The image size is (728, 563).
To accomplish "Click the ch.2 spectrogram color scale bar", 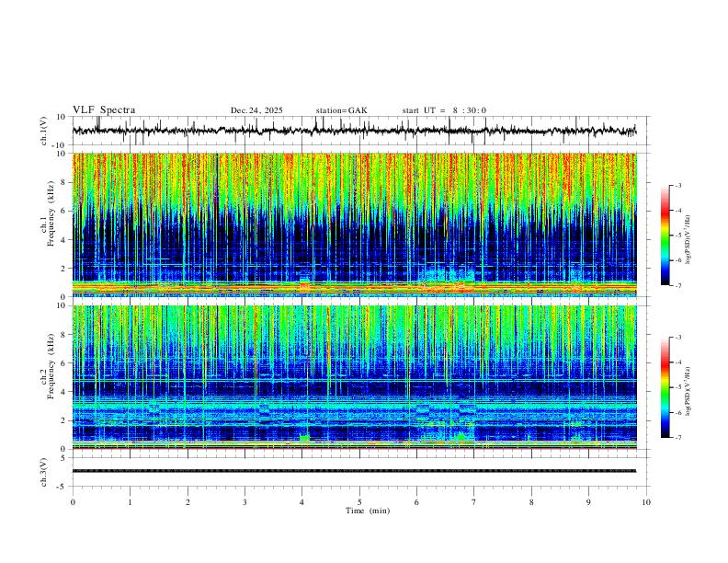I will [665, 387].
